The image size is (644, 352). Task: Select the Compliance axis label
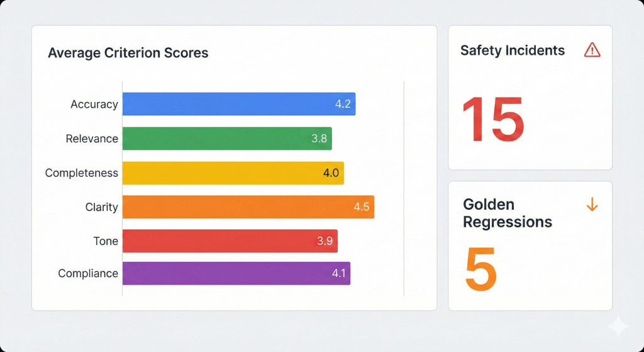pos(88,274)
